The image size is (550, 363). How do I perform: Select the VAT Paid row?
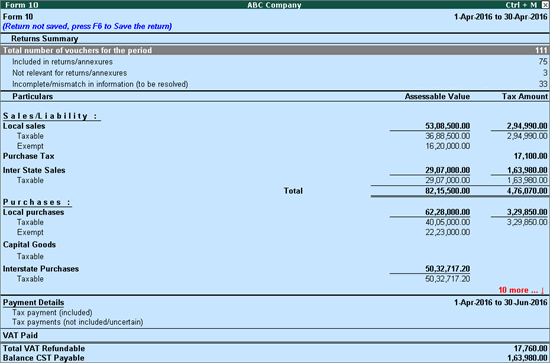[275, 335]
